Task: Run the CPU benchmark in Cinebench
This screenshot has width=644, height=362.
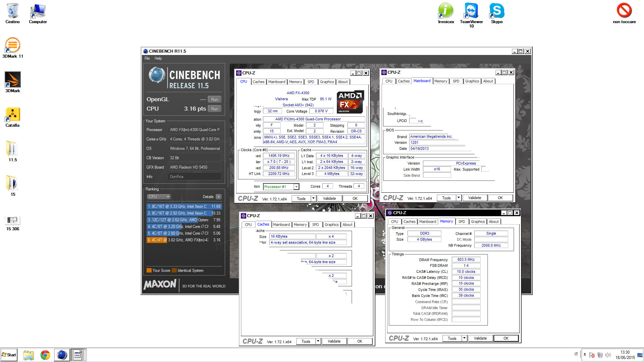Action: (x=215, y=109)
